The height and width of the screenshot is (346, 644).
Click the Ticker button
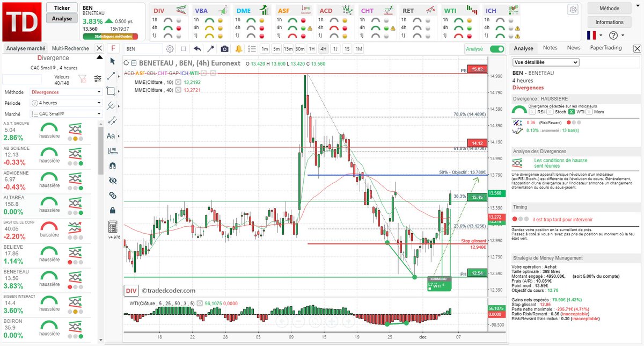62,8
